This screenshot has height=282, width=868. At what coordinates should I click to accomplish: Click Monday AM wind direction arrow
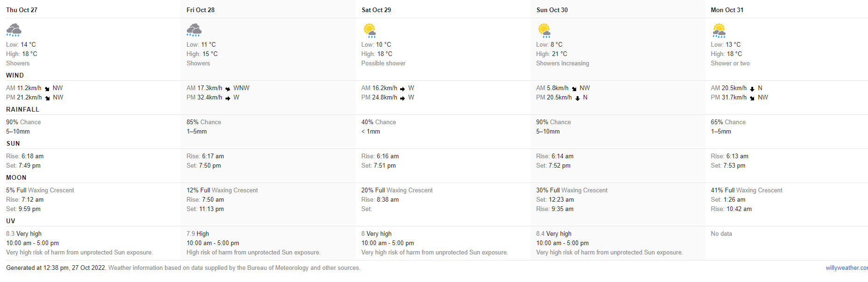[752, 89]
